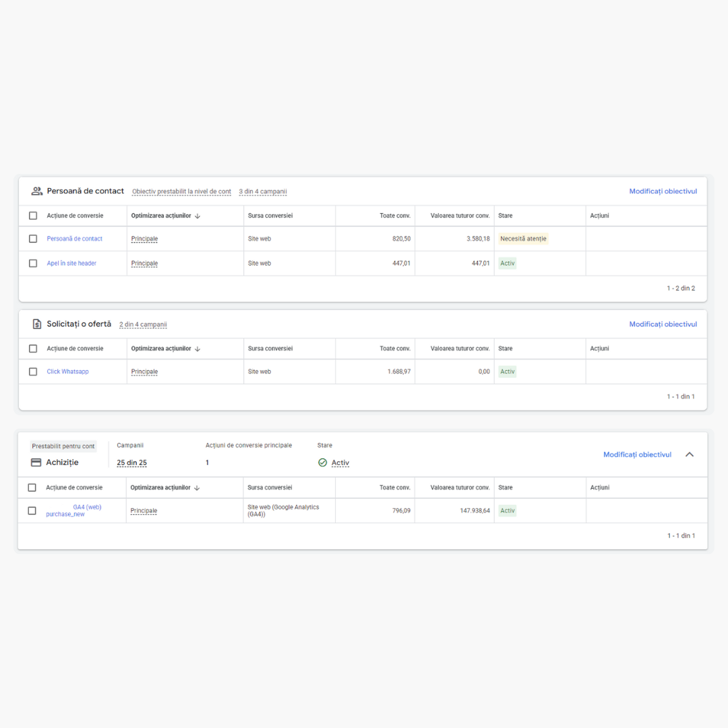This screenshot has width=728, height=728.
Task: Click the Persoană de contact people icon
Action: pos(37,191)
